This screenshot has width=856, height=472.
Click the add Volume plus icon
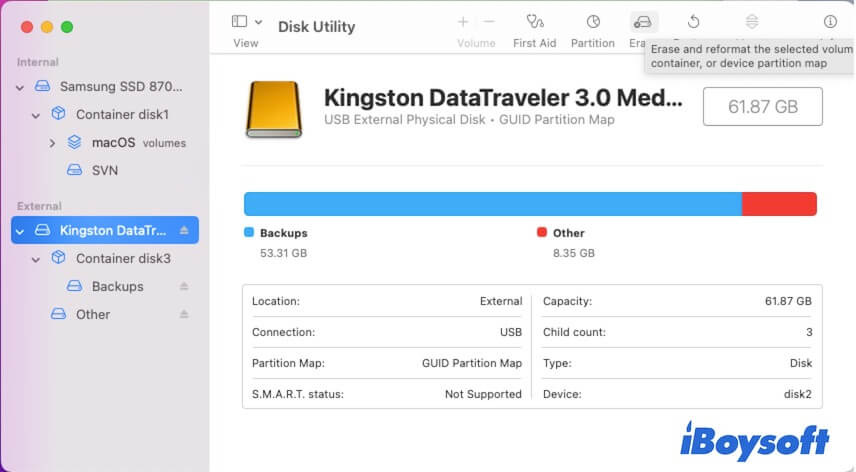click(x=463, y=22)
